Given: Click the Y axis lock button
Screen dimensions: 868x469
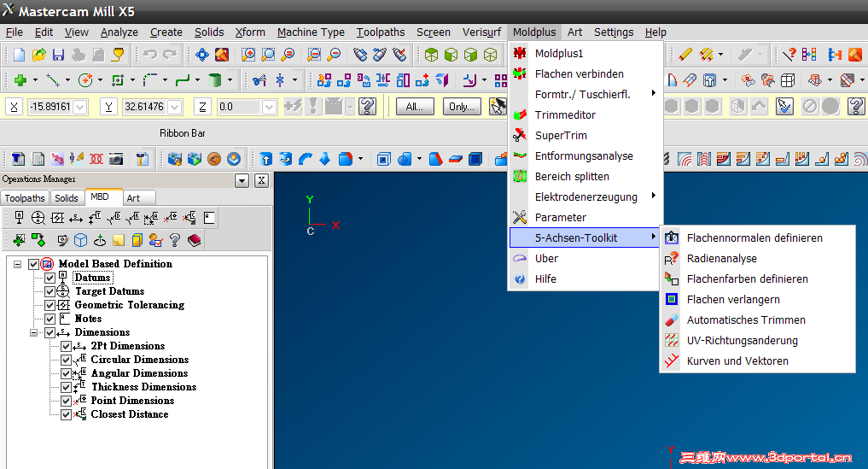Looking at the screenshot, I should pyautogui.click(x=108, y=107).
